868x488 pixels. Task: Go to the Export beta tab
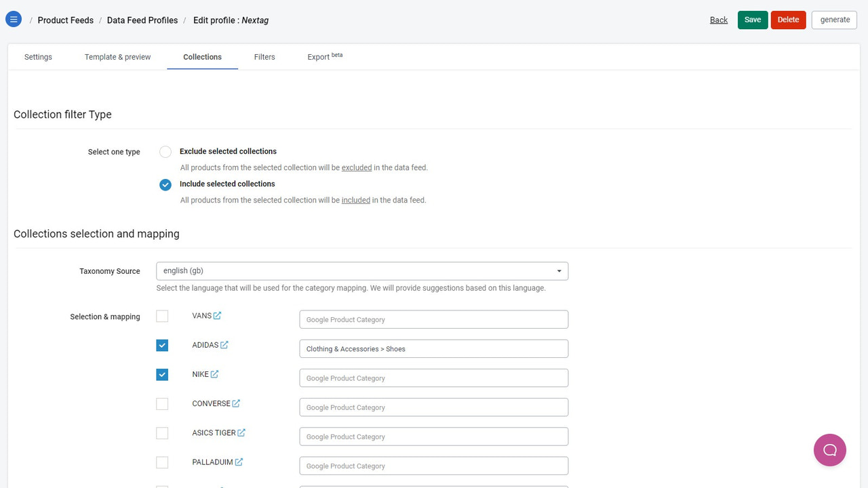(325, 57)
